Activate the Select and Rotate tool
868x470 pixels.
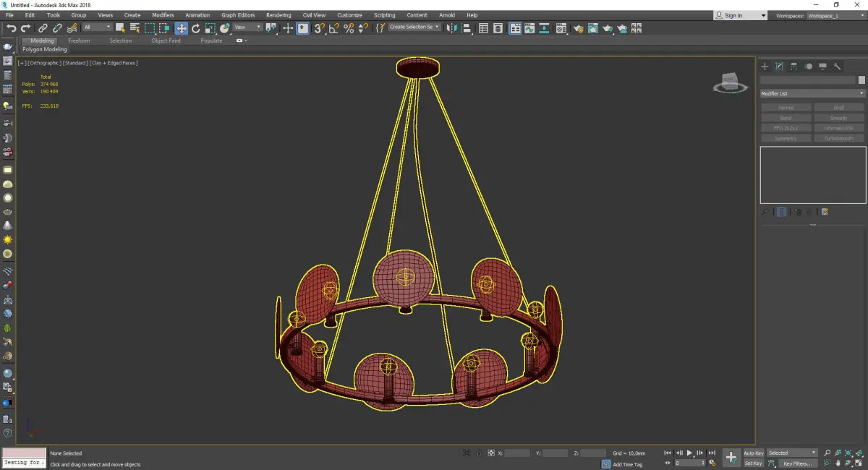[x=195, y=28]
